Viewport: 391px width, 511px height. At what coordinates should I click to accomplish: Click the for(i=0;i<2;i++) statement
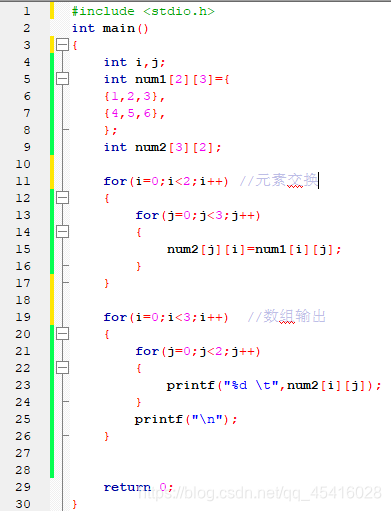(x=166, y=181)
